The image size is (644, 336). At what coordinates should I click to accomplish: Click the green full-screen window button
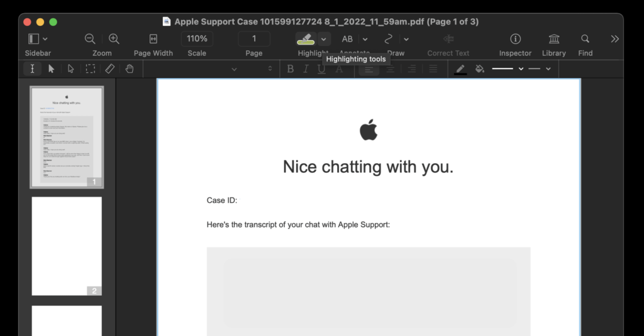point(53,22)
